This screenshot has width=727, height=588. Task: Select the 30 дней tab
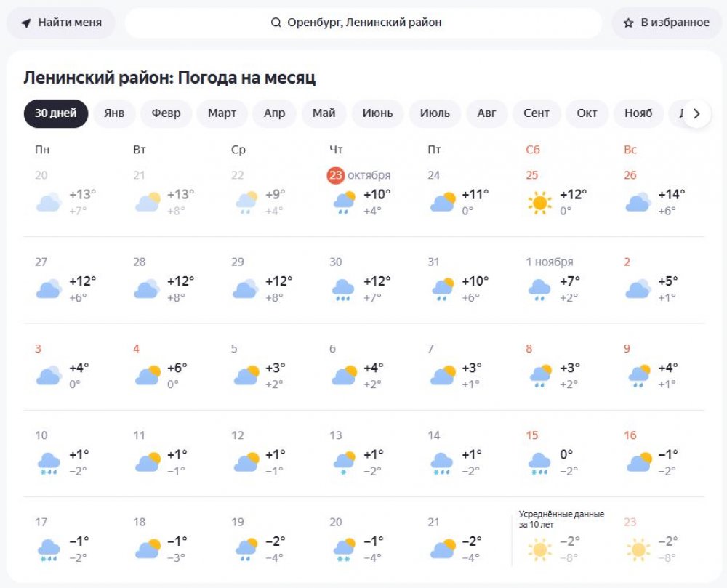(56, 113)
